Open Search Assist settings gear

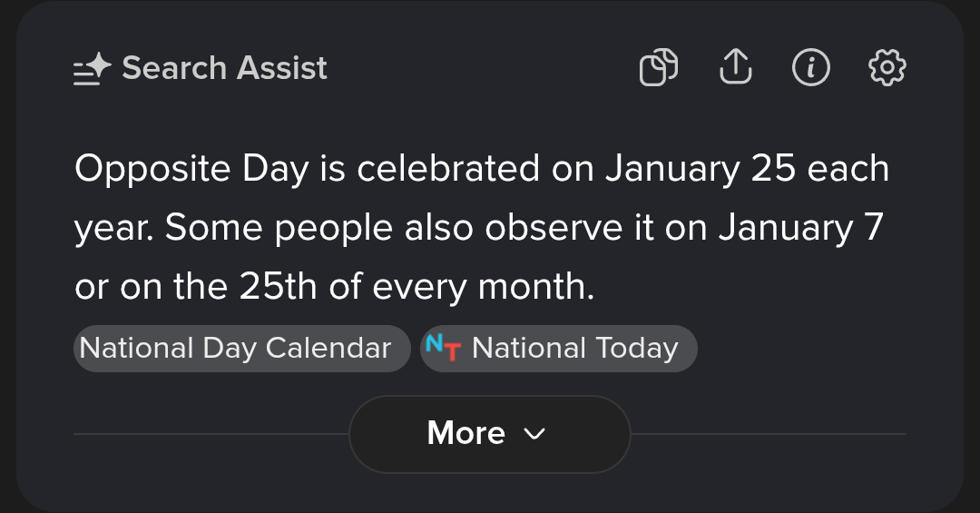click(x=887, y=67)
